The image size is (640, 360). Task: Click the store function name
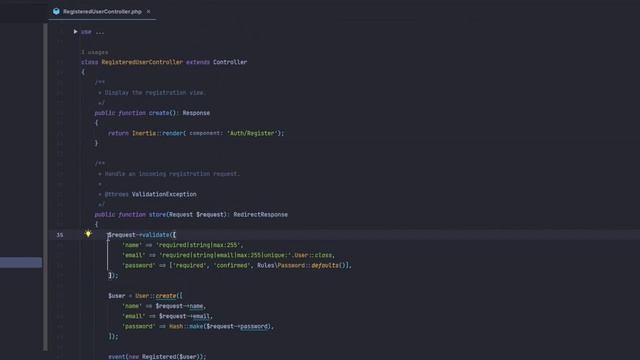coord(158,215)
